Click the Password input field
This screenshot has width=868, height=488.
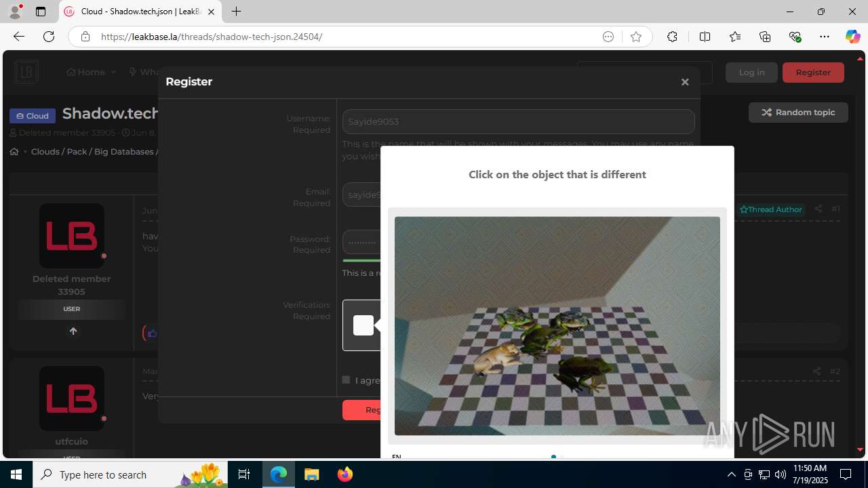tap(361, 242)
